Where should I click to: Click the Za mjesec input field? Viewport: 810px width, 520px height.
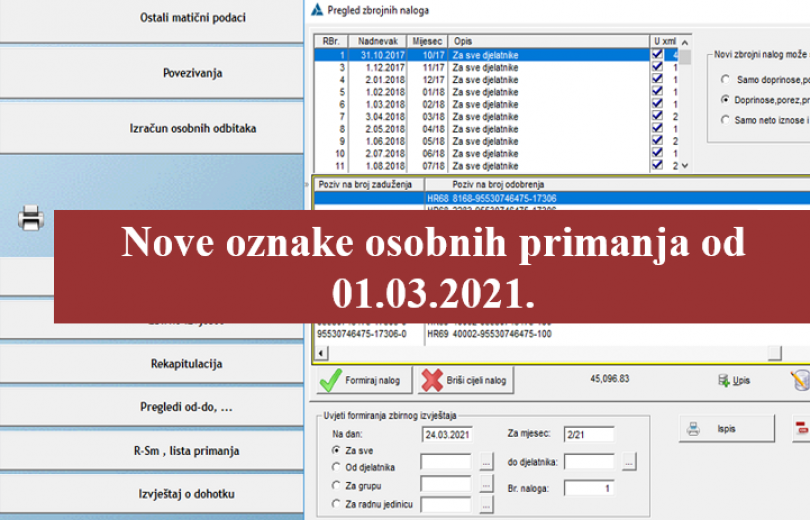[x=589, y=435]
